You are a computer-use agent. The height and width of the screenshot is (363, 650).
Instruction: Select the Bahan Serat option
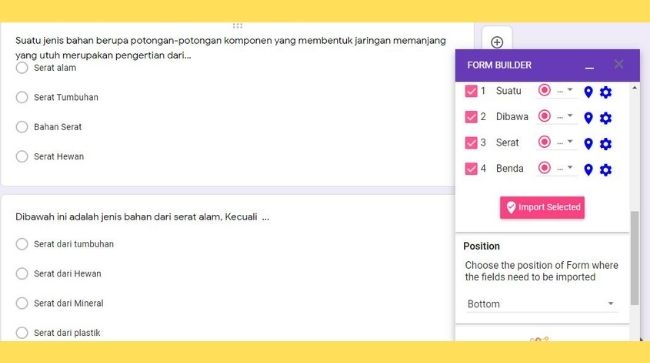point(22,127)
